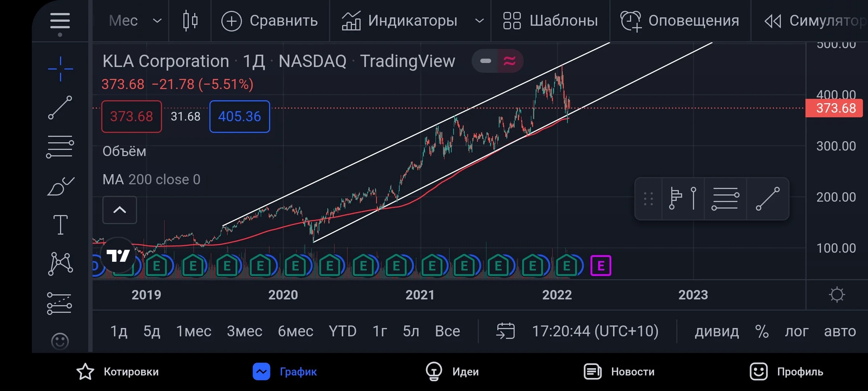Image resolution: width=868 pixels, height=391 pixels.
Task: Select the 6мес time range
Action: [x=295, y=331]
